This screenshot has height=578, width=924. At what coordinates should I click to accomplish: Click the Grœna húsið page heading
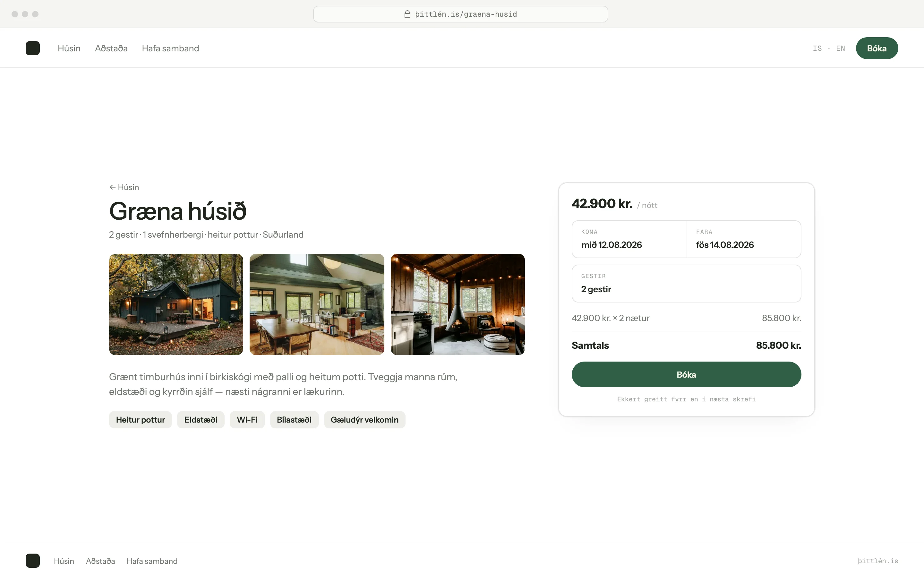pos(178,211)
